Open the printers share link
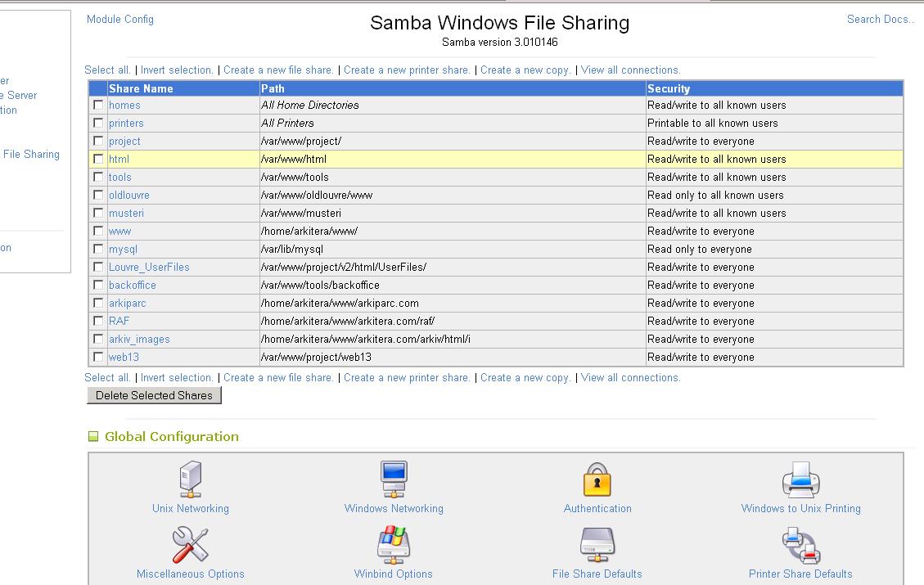The image size is (924, 585). coord(126,123)
